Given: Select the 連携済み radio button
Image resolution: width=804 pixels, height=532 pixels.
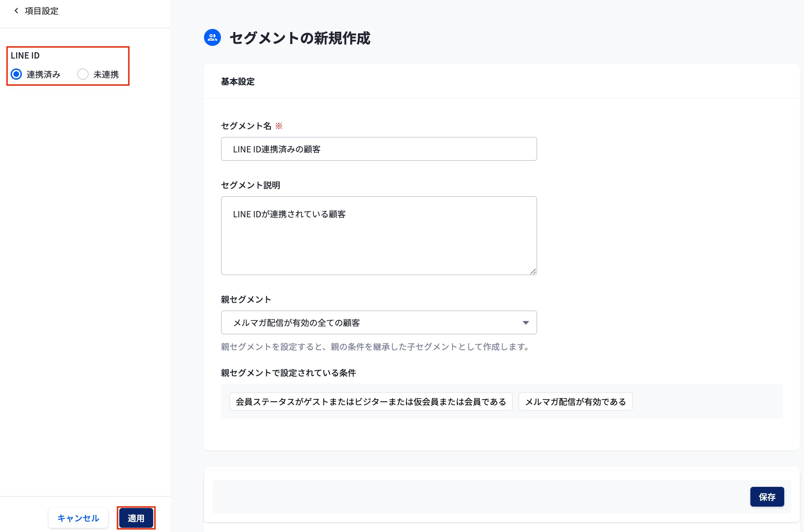Looking at the screenshot, I should [x=16, y=74].
